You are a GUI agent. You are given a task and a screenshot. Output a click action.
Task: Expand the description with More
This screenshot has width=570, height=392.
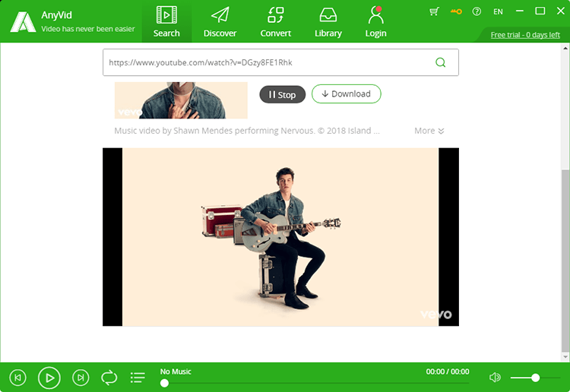[x=429, y=131]
